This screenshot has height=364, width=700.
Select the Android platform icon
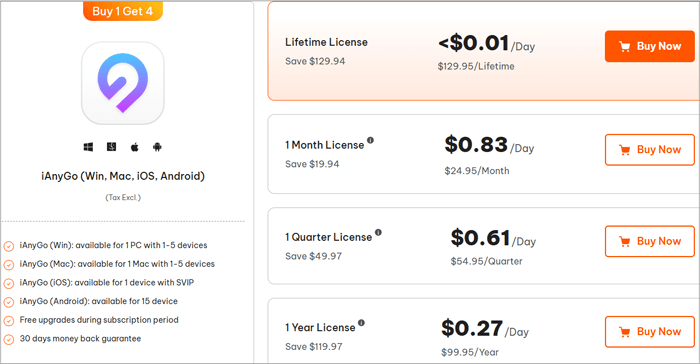(x=157, y=147)
